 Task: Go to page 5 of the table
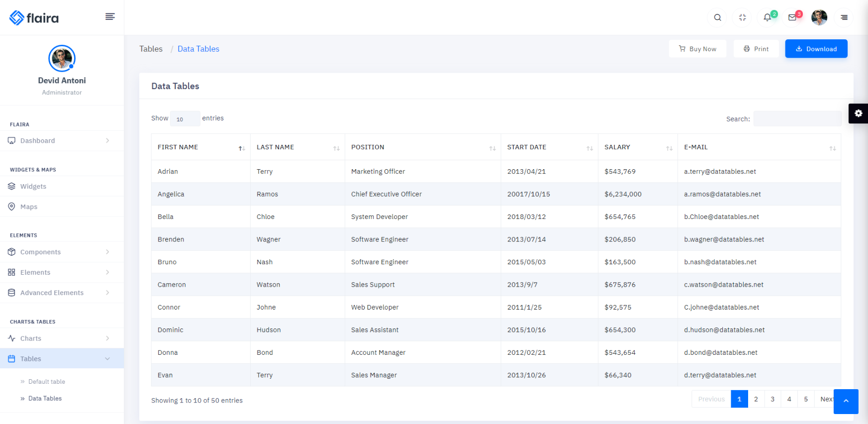click(x=806, y=399)
